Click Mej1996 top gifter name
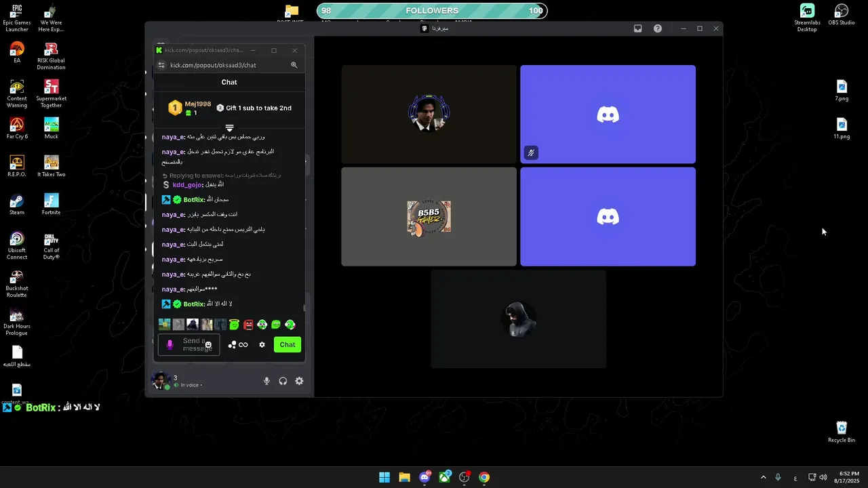The image size is (868, 488). (x=198, y=104)
